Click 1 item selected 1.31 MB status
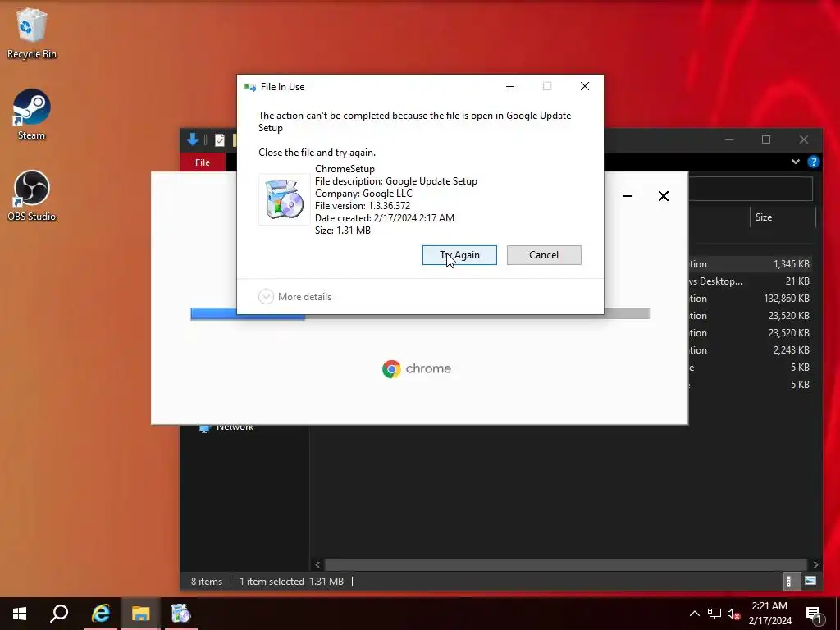This screenshot has width=840, height=630. (x=291, y=582)
